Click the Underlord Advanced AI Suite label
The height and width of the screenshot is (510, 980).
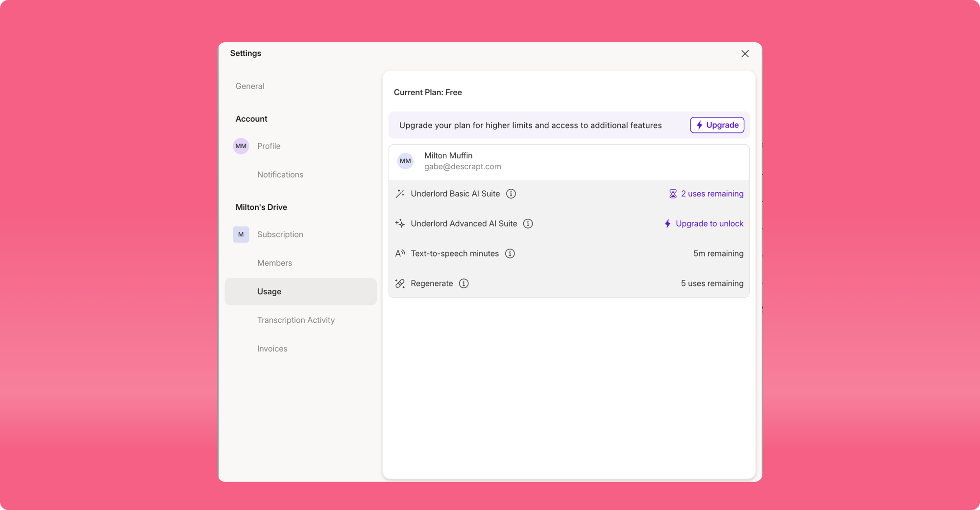(464, 224)
